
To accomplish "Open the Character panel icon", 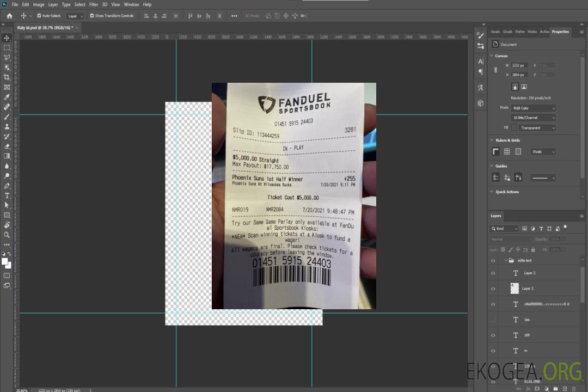I will pos(481,62).
